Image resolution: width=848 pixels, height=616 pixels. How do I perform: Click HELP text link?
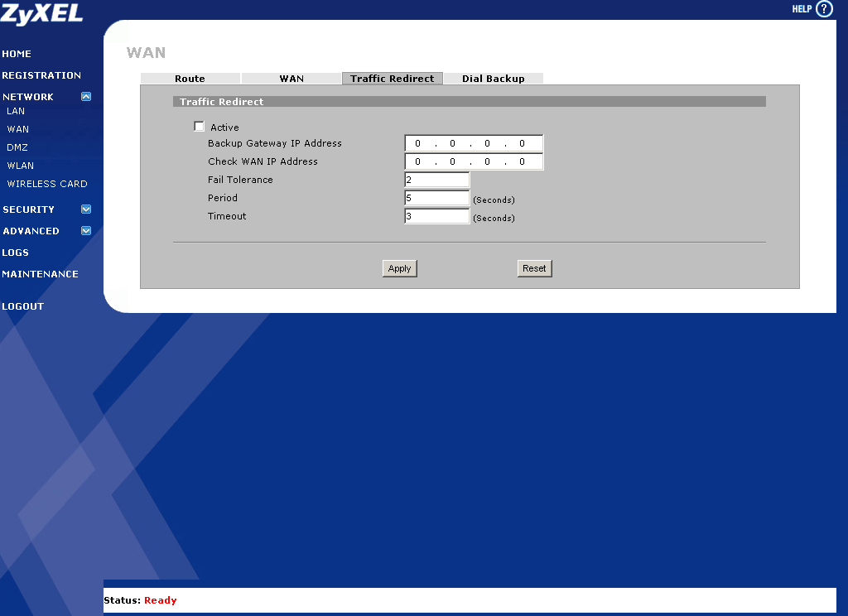[802, 8]
